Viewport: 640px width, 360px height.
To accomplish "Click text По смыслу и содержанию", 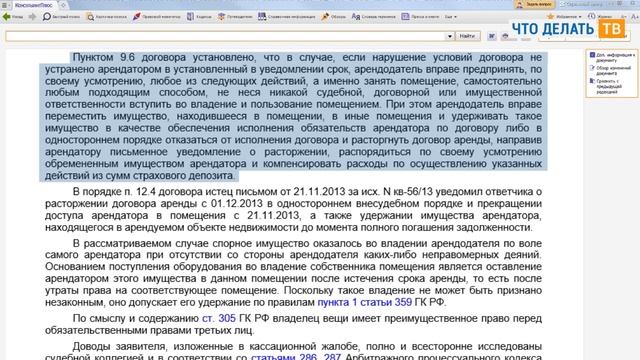I will (136, 318).
